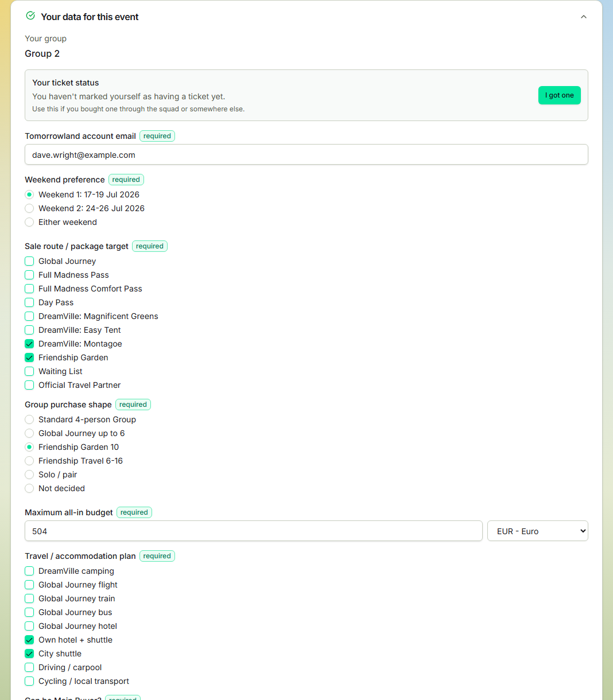
Task: Click 'Your ticket status' heading text
Action: (x=65, y=83)
